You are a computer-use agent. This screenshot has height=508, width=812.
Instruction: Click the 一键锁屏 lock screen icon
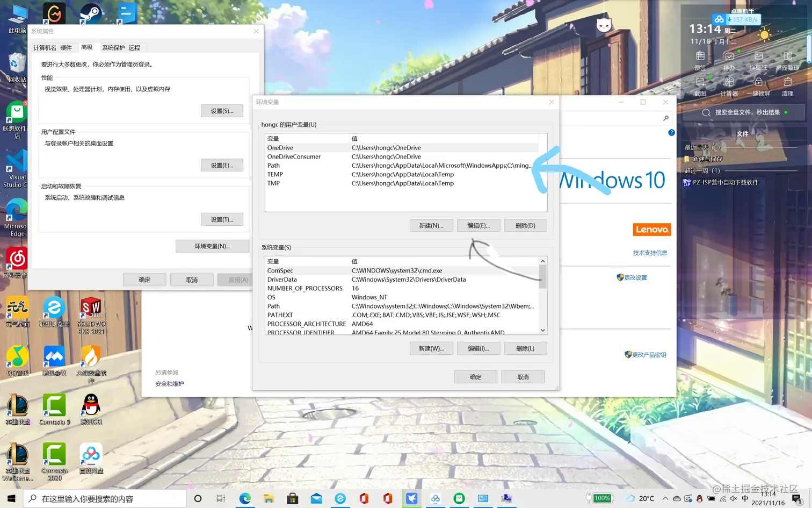click(758, 87)
